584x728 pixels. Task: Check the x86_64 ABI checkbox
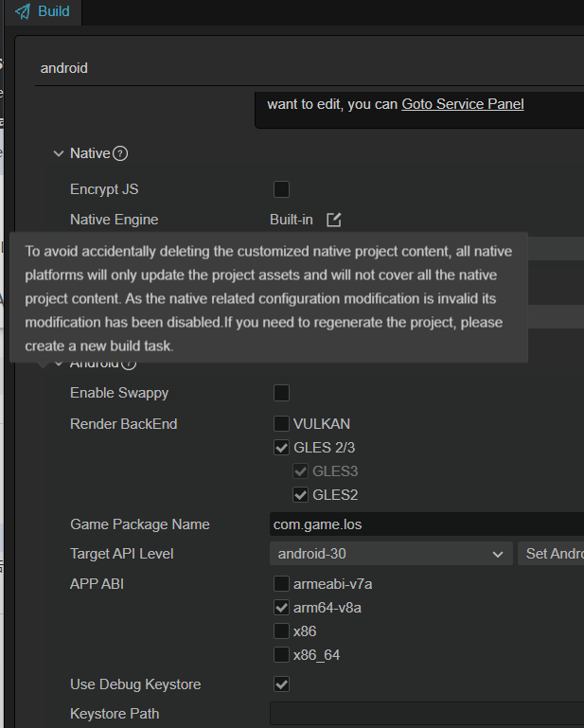point(281,655)
